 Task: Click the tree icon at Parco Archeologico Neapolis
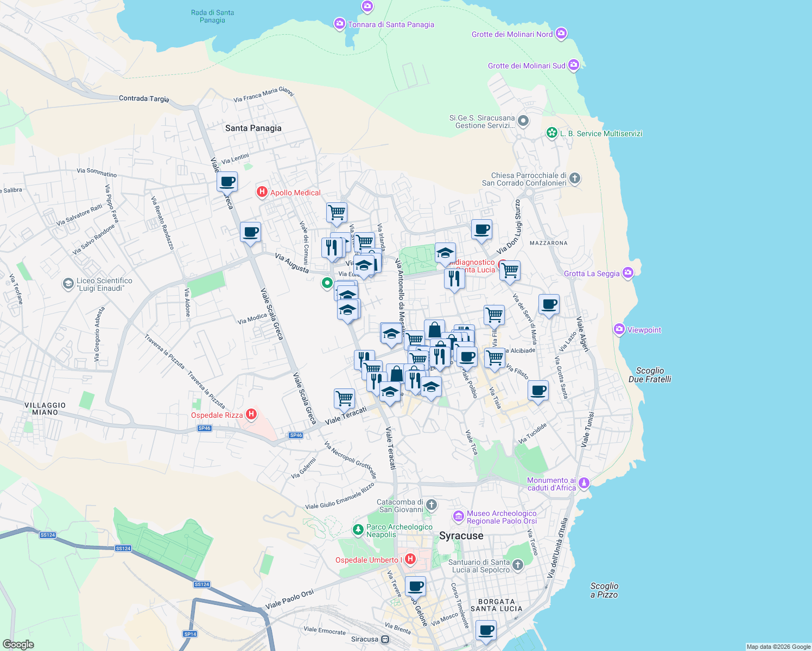pos(358,531)
